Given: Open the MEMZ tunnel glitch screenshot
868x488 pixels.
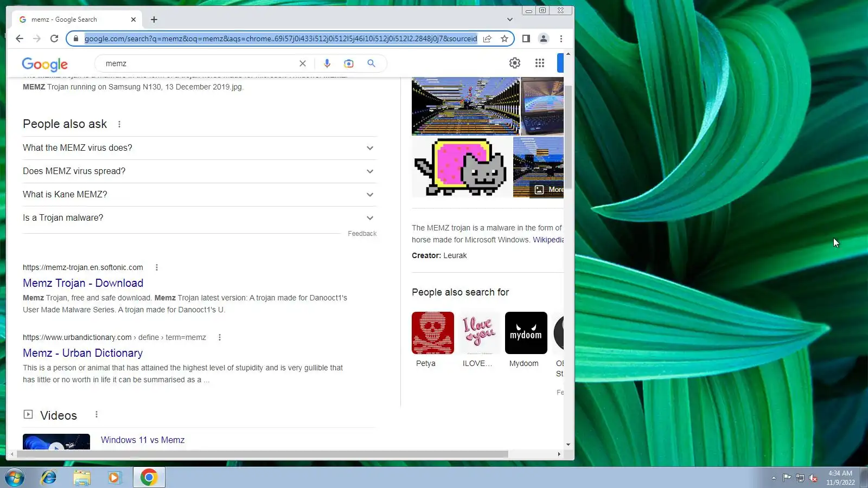Looking at the screenshot, I should [x=465, y=106].
